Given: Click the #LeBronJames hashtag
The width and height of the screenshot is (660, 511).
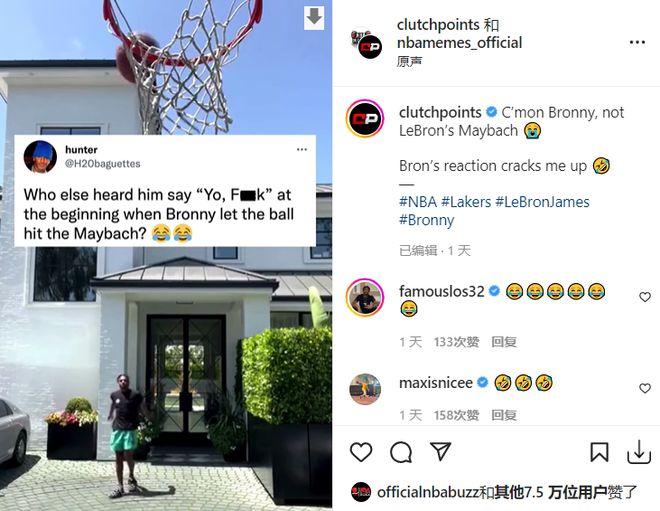Looking at the screenshot, I should 542,202.
